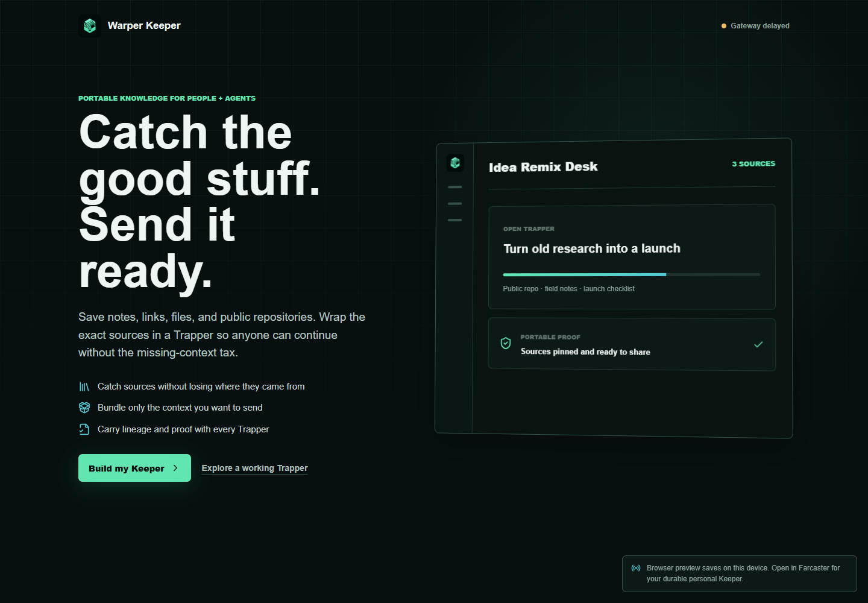This screenshot has height=603, width=868.
Task: Click the library icon beside Catch sources
Action: [x=84, y=387]
